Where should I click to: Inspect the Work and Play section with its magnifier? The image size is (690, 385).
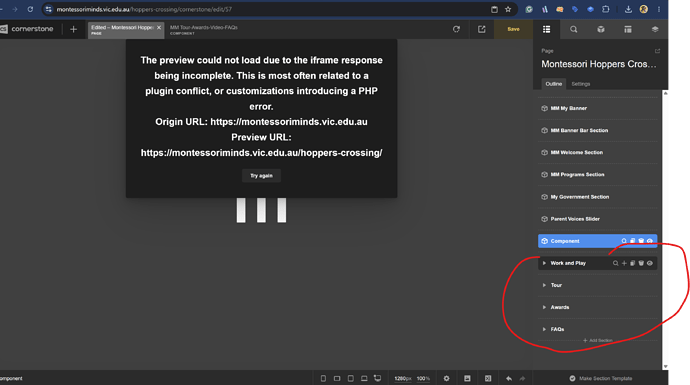(x=616, y=263)
